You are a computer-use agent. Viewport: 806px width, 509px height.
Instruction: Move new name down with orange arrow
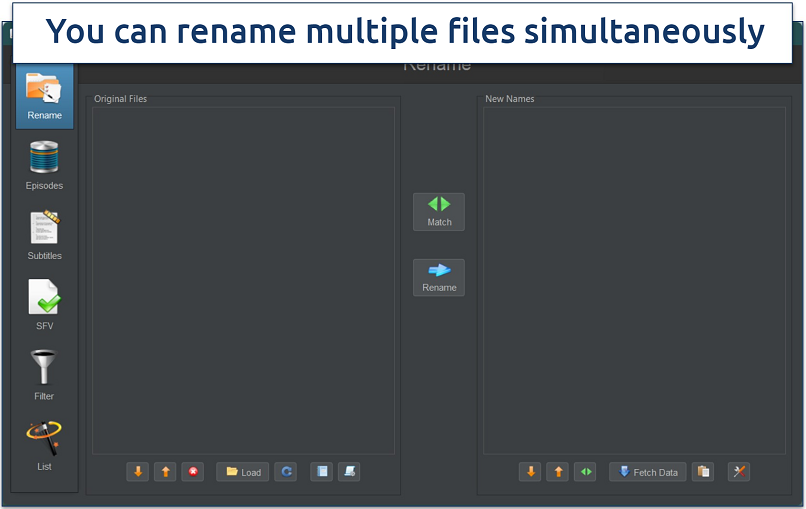(530, 472)
